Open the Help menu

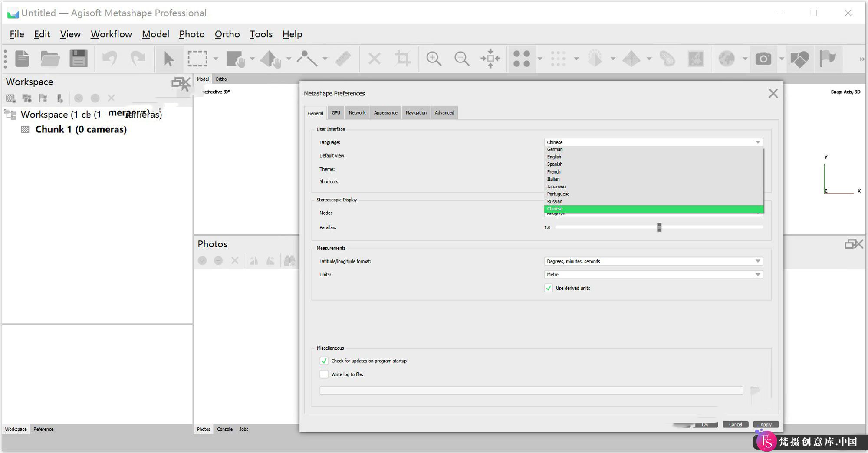tap(292, 34)
